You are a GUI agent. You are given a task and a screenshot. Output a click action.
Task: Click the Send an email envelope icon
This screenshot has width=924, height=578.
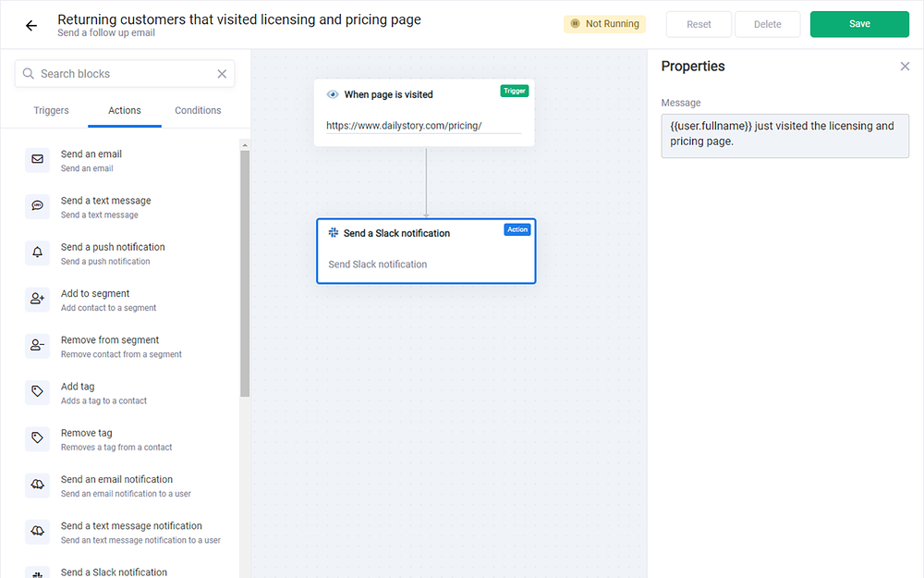pos(37,159)
